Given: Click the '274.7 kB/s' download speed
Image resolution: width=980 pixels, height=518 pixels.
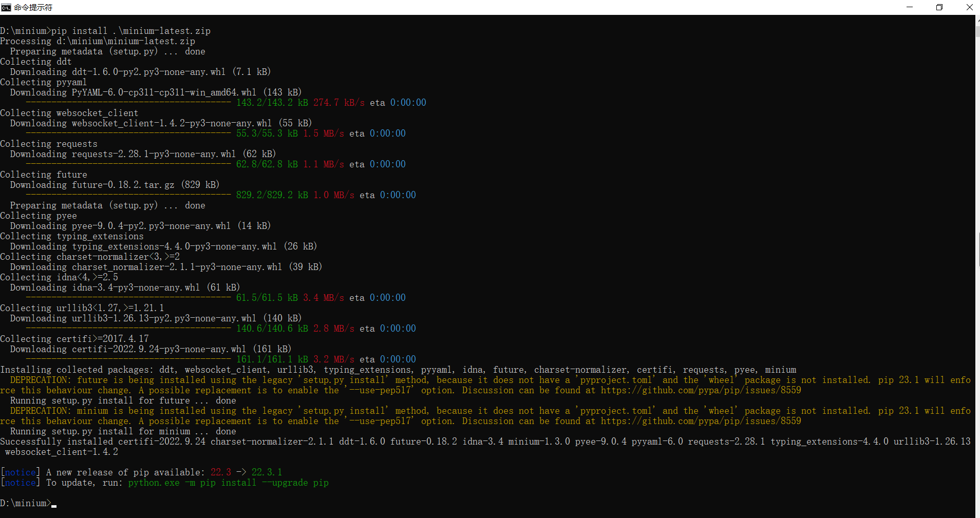Looking at the screenshot, I should tap(339, 103).
